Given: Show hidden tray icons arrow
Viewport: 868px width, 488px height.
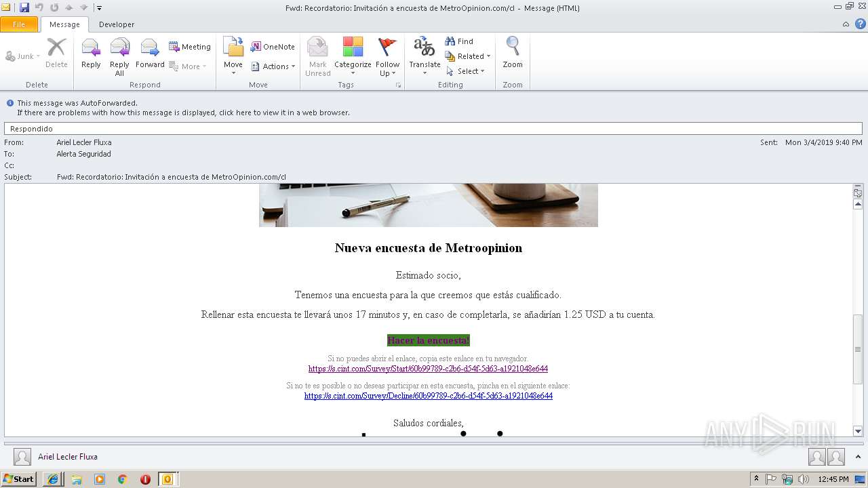Looking at the screenshot, I should pyautogui.click(x=756, y=479).
